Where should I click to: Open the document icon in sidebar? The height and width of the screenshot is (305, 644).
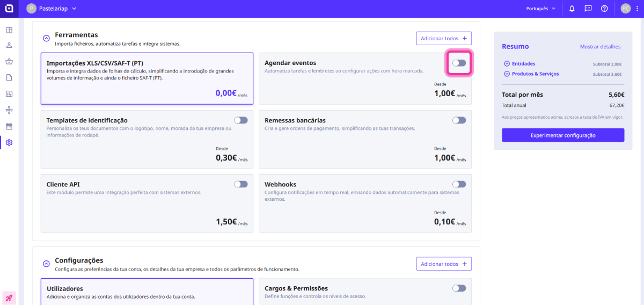coord(9,78)
